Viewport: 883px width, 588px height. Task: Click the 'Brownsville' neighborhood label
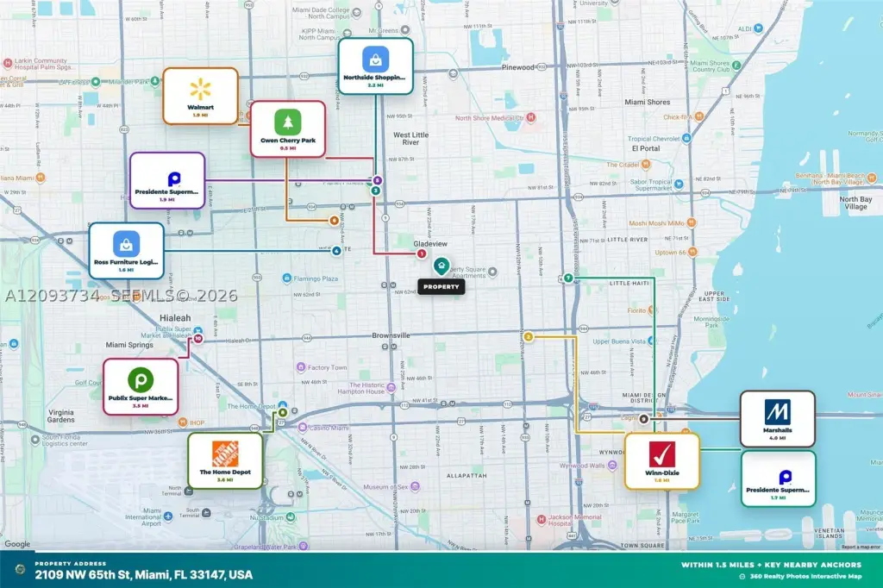point(391,335)
